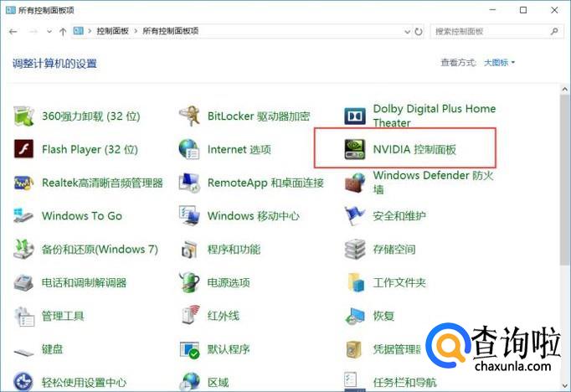This screenshot has height=392, width=571.
Task: Open the 程序和功能 icon
Action: 189,250
